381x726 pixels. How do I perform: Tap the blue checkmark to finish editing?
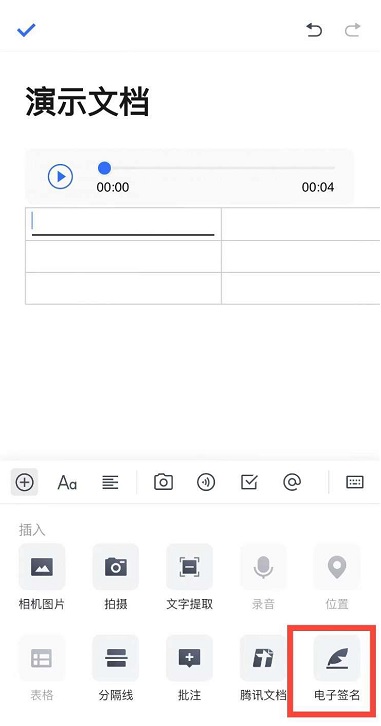(x=26, y=31)
